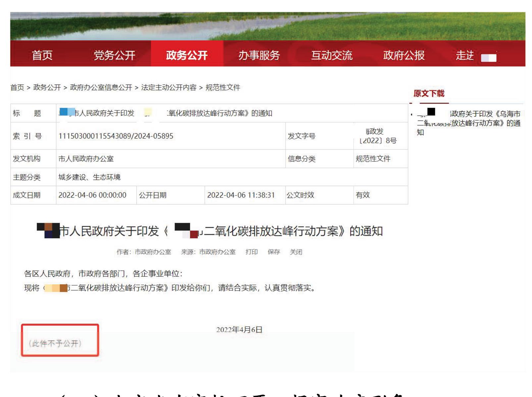Click the 政务公开 breadcrumb link
This screenshot has height=397, width=532.
click(x=47, y=87)
